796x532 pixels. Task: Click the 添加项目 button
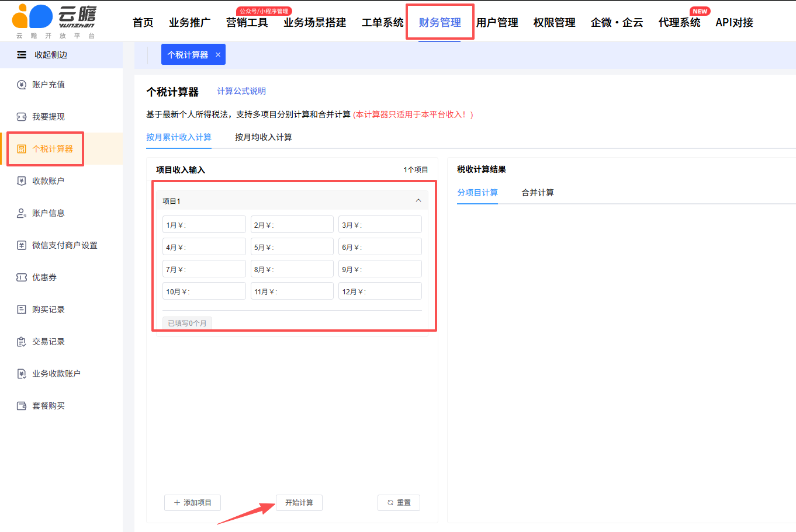(x=192, y=503)
